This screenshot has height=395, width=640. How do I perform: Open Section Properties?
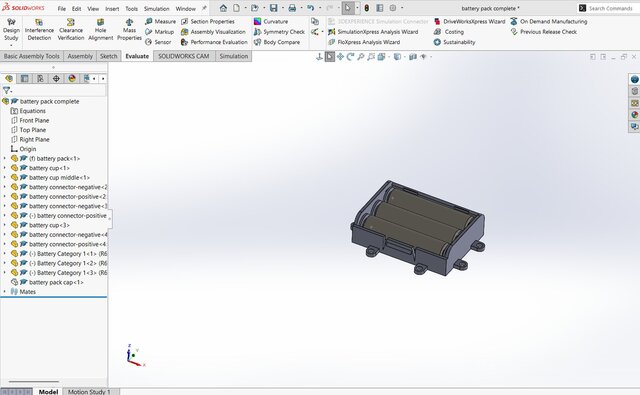pyautogui.click(x=208, y=21)
